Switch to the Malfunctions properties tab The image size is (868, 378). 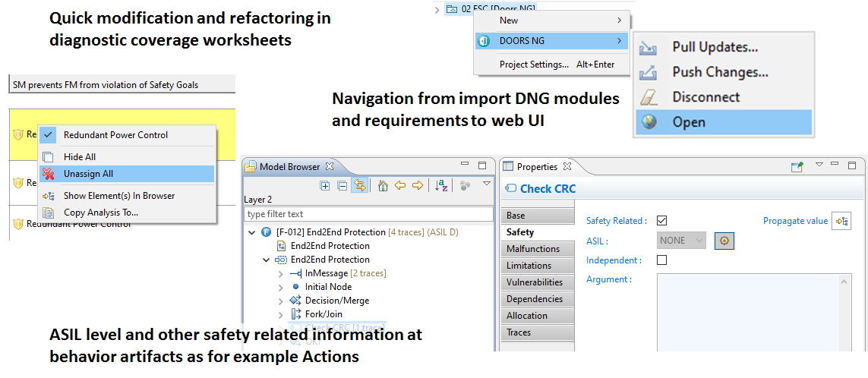tap(533, 249)
